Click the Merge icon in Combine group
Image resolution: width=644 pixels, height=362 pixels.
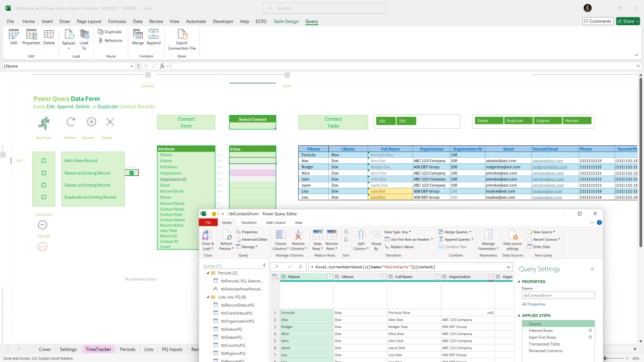pos(138,37)
